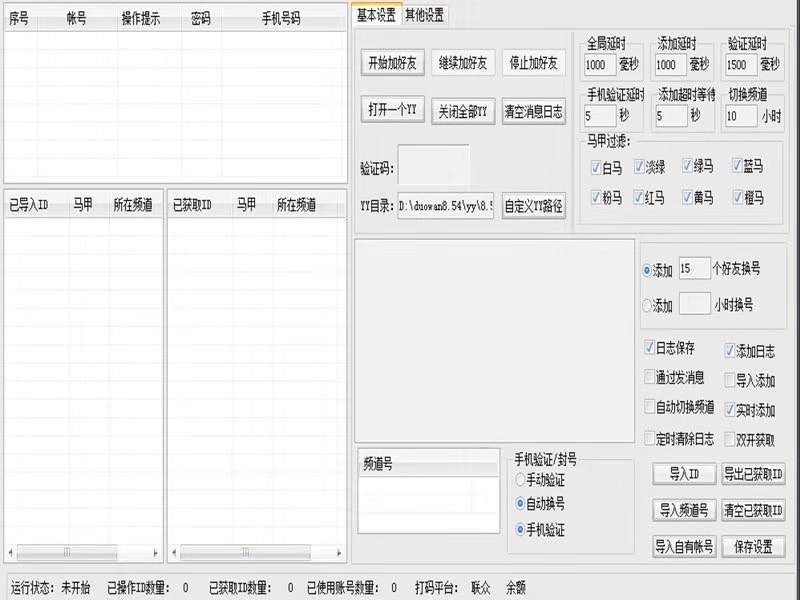The width and height of the screenshot is (800, 600).
Task: Select the 手动验证 radio option
Action: click(520, 480)
